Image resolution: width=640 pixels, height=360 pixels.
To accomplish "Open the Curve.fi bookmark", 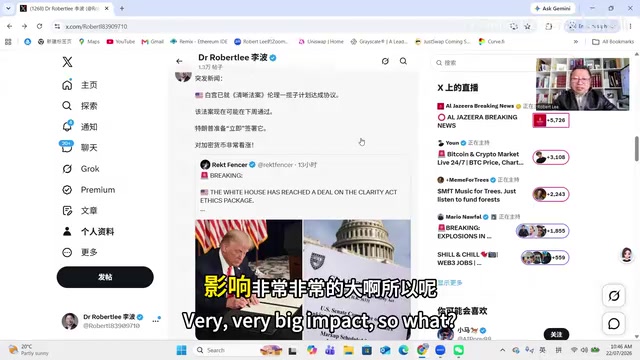I will [491, 42].
